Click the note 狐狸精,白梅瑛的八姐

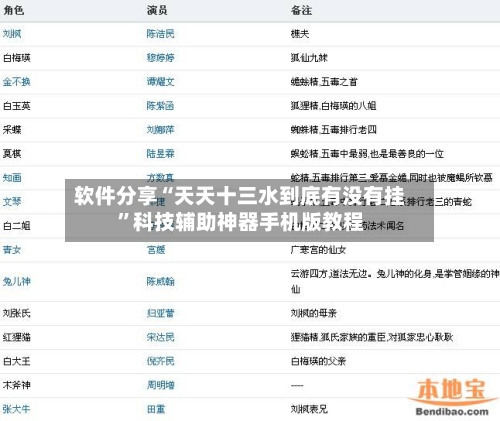pos(333,106)
